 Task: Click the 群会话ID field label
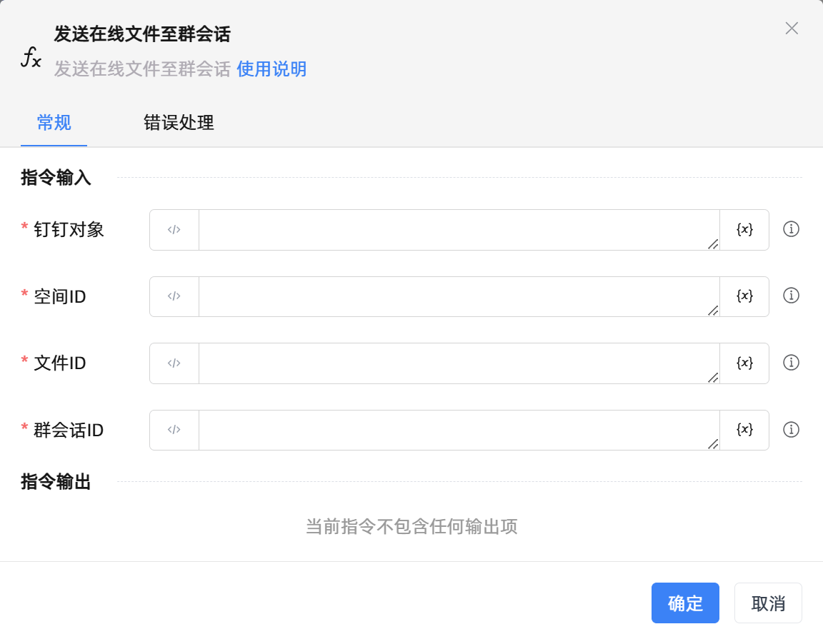(69, 430)
